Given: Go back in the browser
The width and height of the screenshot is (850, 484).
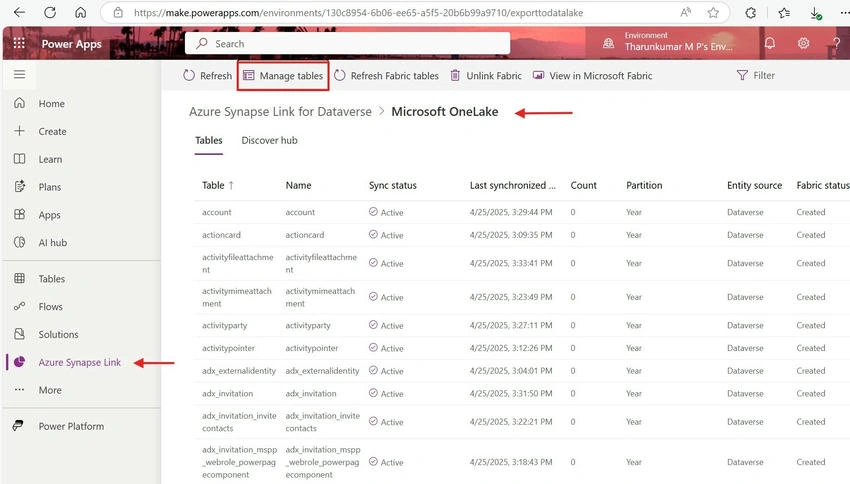Looking at the screenshot, I should point(20,12).
